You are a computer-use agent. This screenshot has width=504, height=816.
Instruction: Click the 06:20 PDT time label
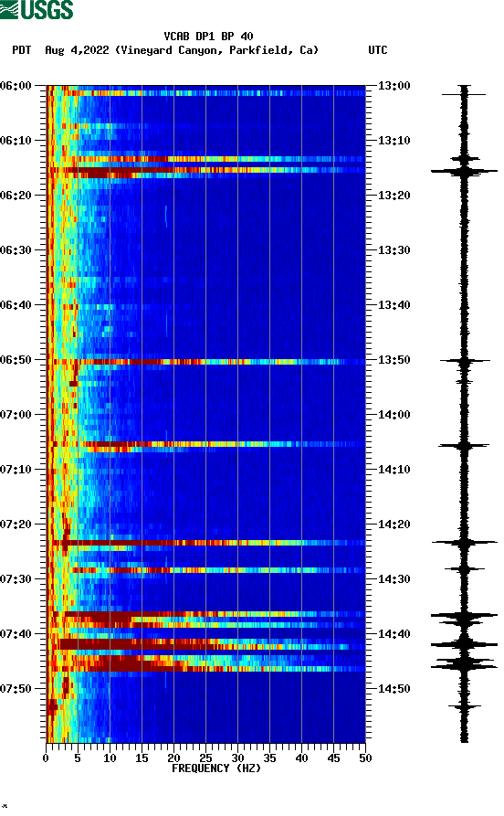[16, 196]
